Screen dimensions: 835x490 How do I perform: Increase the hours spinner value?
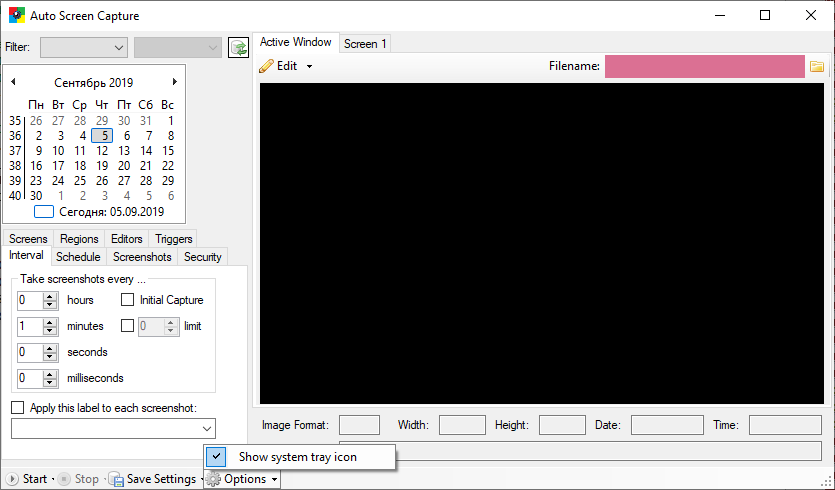click(x=50, y=296)
